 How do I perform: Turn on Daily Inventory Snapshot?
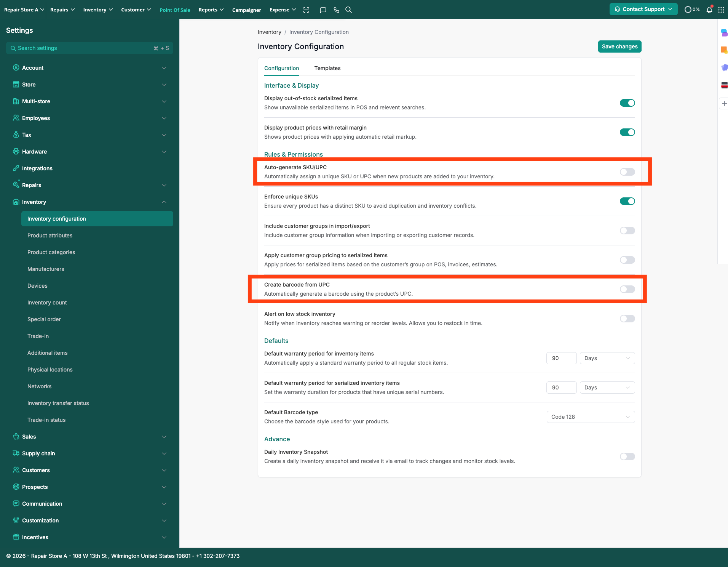627,456
